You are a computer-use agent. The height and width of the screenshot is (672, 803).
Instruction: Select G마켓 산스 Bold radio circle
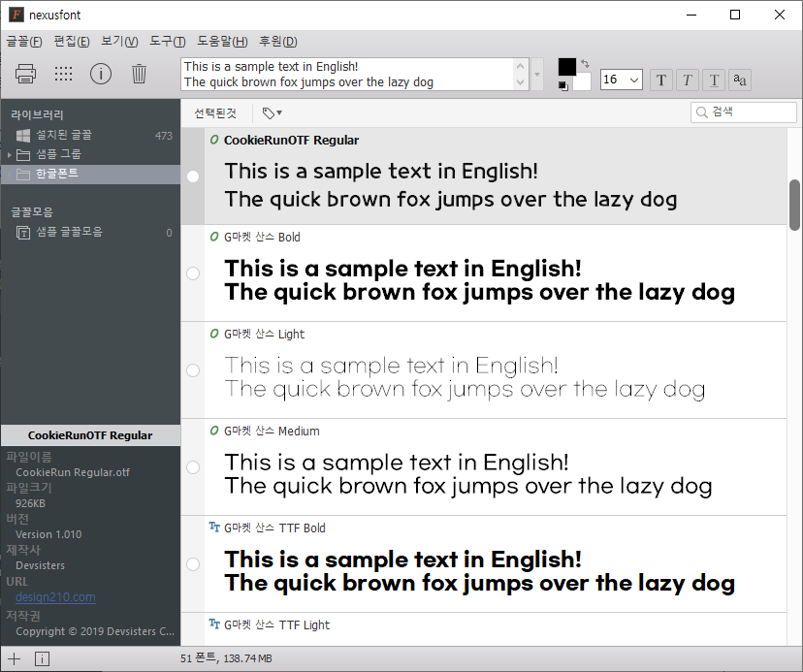193,273
